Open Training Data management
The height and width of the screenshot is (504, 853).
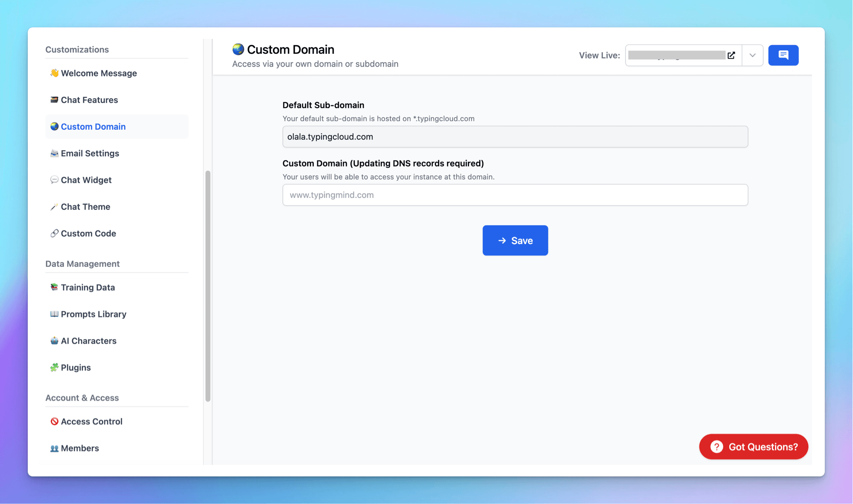click(x=116, y=287)
